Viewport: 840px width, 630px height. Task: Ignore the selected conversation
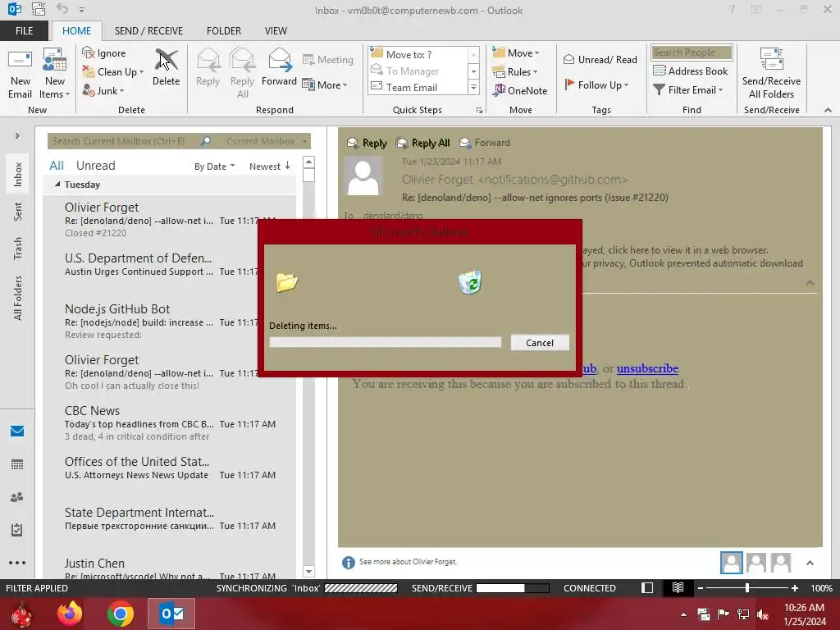(104, 53)
